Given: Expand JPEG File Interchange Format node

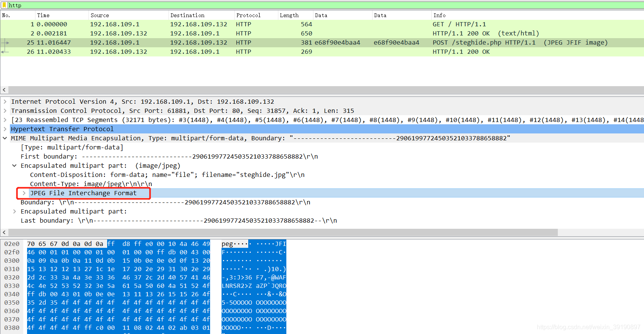Looking at the screenshot, I should click(x=24, y=193).
